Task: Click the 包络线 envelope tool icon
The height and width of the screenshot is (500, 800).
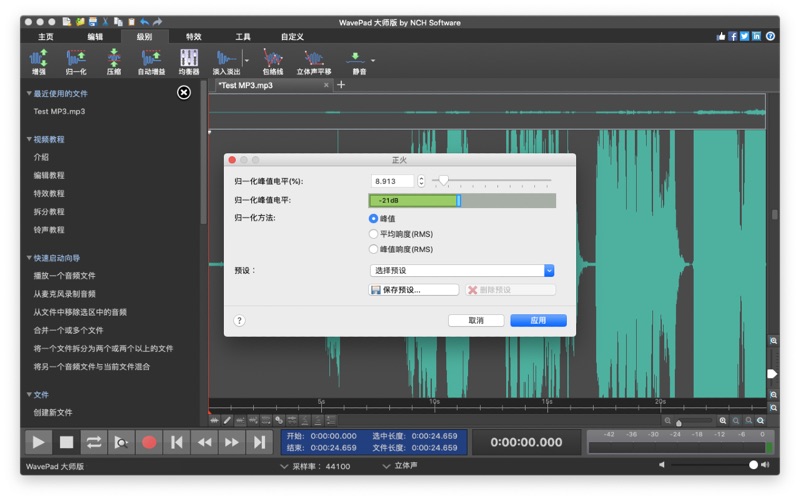Action: pyautogui.click(x=272, y=60)
